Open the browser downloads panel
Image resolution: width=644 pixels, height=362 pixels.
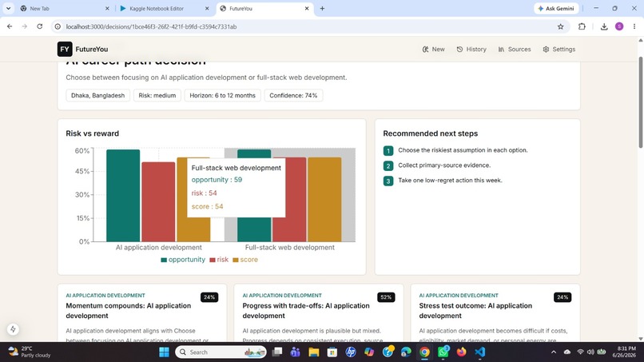pyautogui.click(x=604, y=26)
